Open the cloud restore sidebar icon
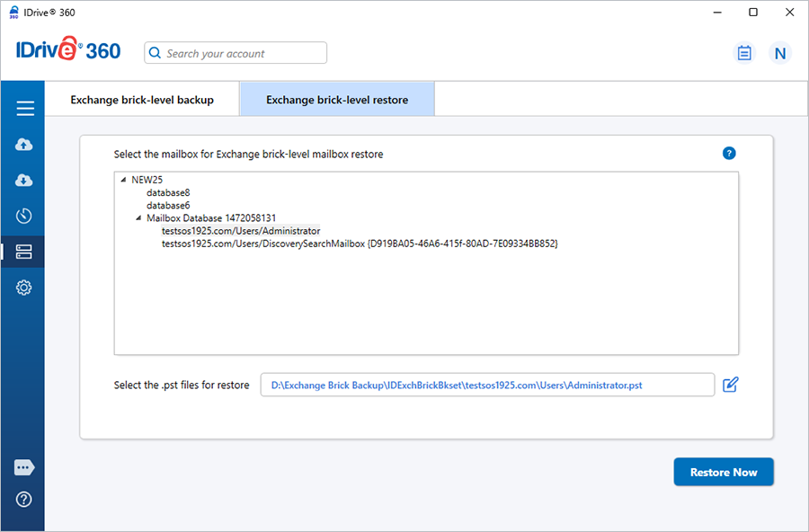Image resolution: width=809 pixels, height=532 pixels. coord(24,181)
